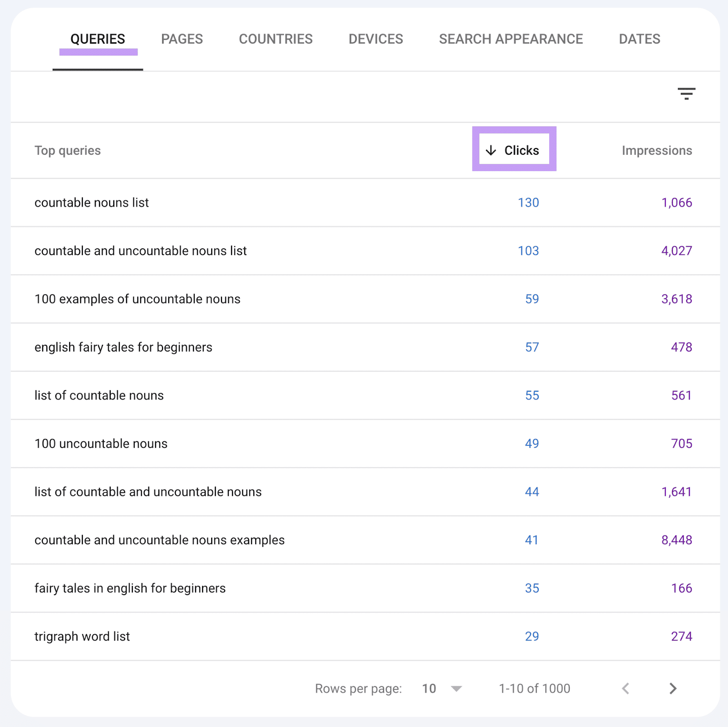Click the 561 impressions value
Viewport: 728px width, 727px height.
click(x=682, y=395)
